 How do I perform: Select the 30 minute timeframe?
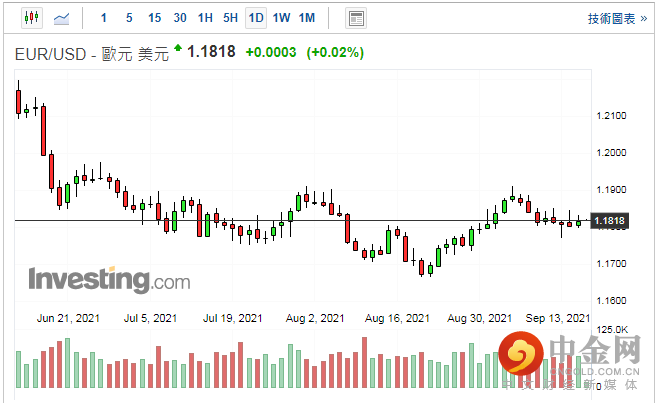[x=180, y=18]
